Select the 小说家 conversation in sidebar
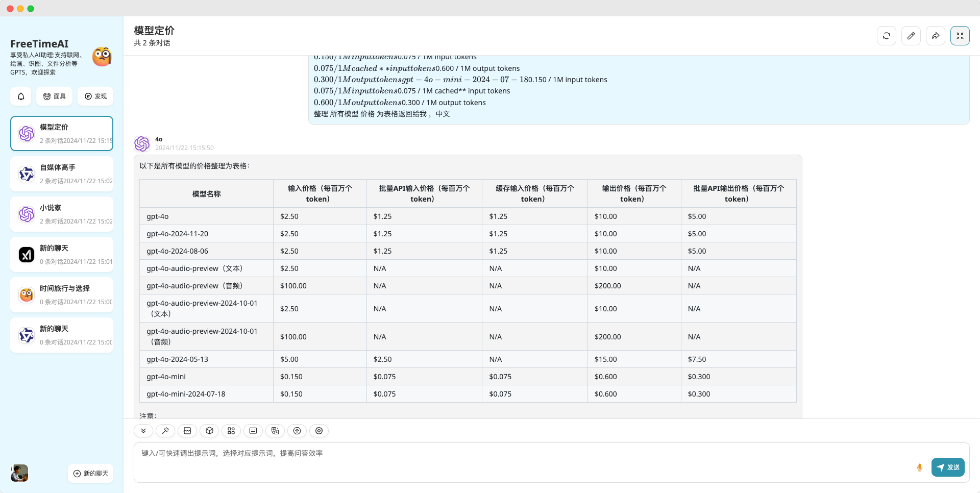The height and width of the screenshot is (493, 980). 62,214
